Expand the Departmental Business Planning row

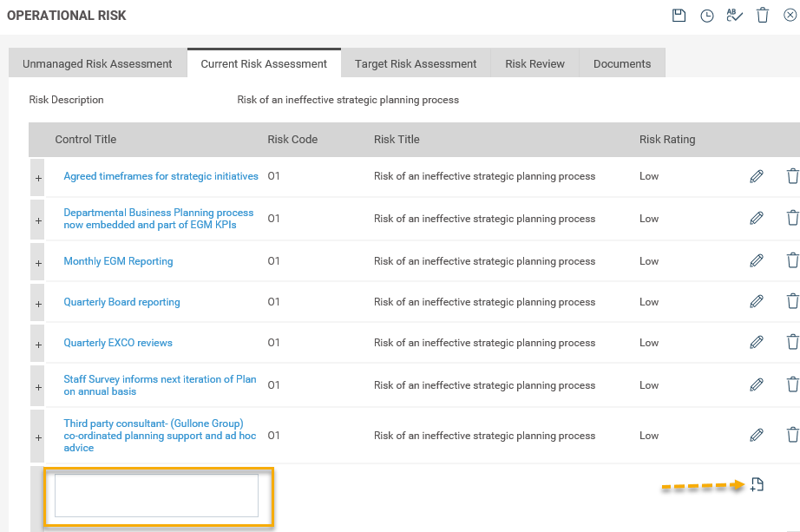click(x=38, y=220)
